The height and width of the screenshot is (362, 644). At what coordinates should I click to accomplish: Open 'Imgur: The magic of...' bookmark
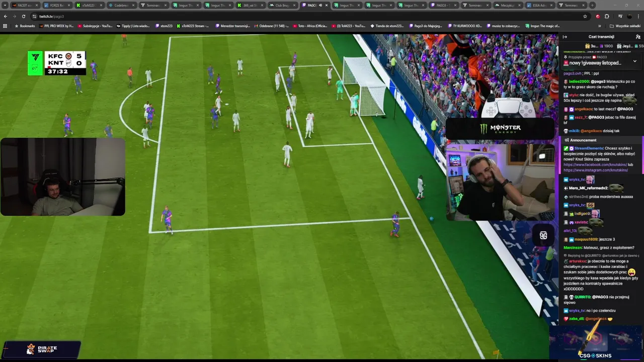pyautogui.click(x=542, y=26)
